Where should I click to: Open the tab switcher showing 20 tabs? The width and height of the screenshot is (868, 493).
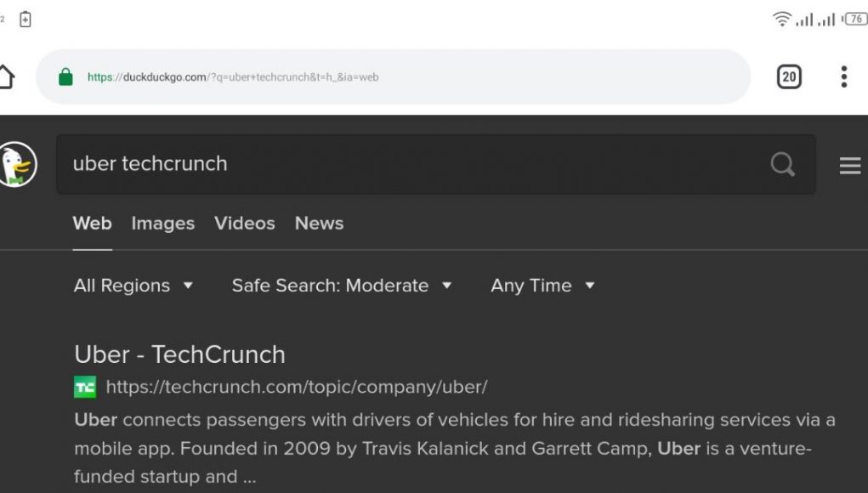[789, 76]
